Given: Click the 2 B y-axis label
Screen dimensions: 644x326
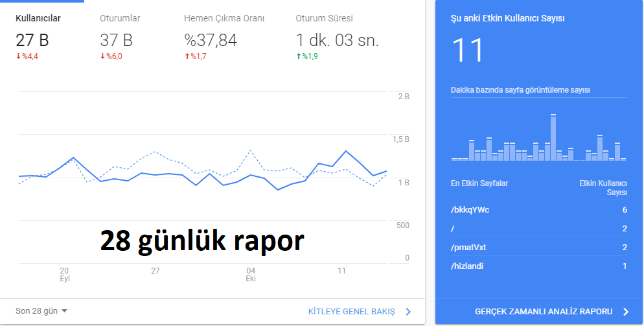Looking at the screenshot, I should pos(404,97).
